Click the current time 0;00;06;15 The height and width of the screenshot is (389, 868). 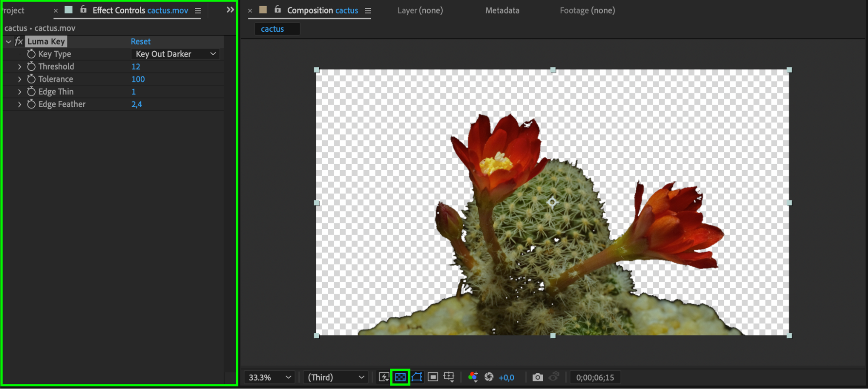(x=595, y=377)
